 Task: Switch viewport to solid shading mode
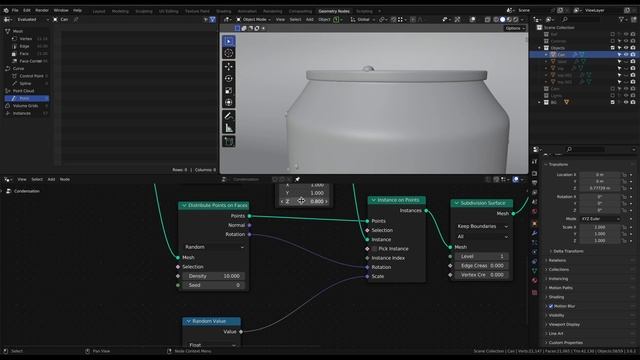pyautogui.click(x=502, y=19)
